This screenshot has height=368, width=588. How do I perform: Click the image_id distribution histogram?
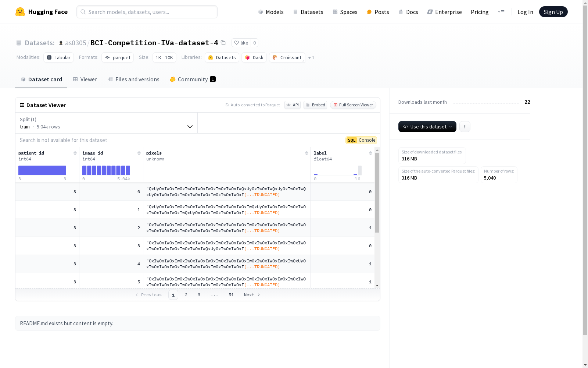[x=106, y=170]
